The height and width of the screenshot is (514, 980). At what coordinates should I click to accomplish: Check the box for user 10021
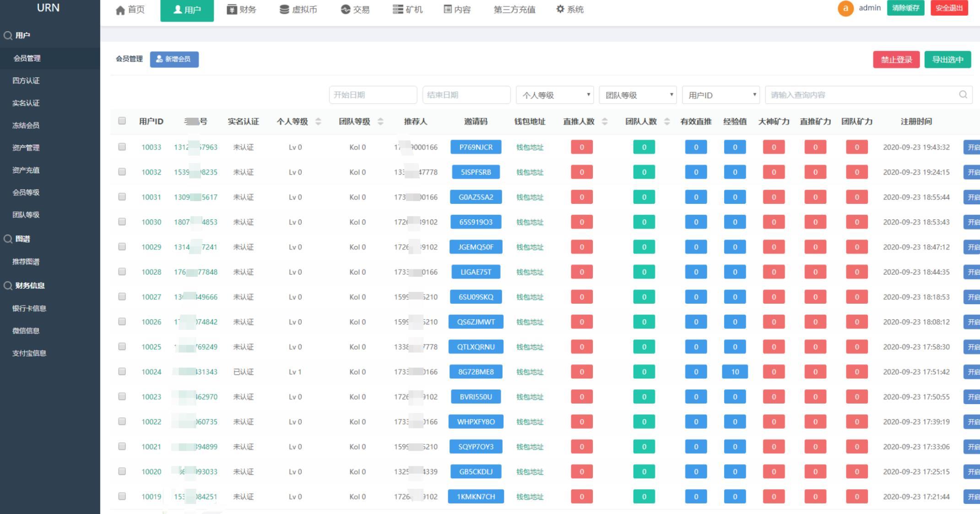[x=122, y=446]
